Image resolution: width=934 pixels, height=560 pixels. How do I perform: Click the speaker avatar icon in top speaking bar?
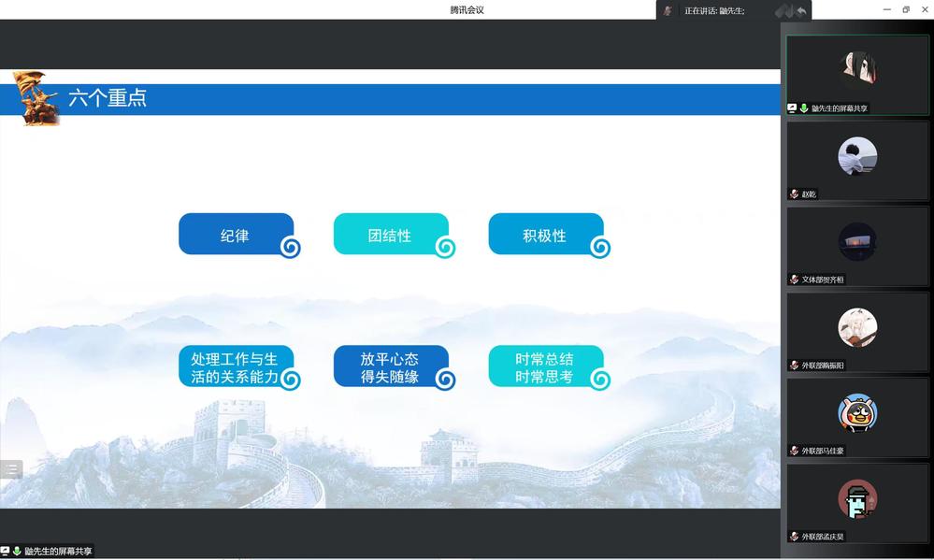[x=668, y=10]
